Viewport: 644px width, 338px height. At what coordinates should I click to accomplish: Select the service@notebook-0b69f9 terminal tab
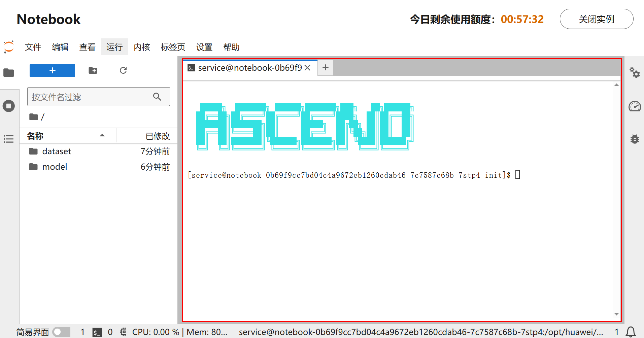pos(250,68)
